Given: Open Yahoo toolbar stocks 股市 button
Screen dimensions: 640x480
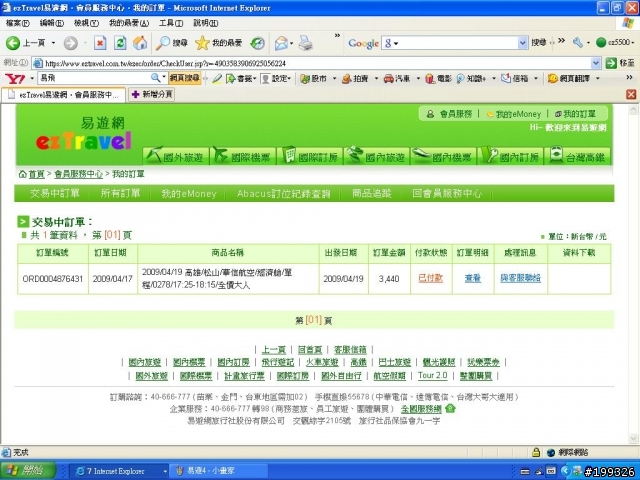Looking at the screenshot, I should 314,78.
